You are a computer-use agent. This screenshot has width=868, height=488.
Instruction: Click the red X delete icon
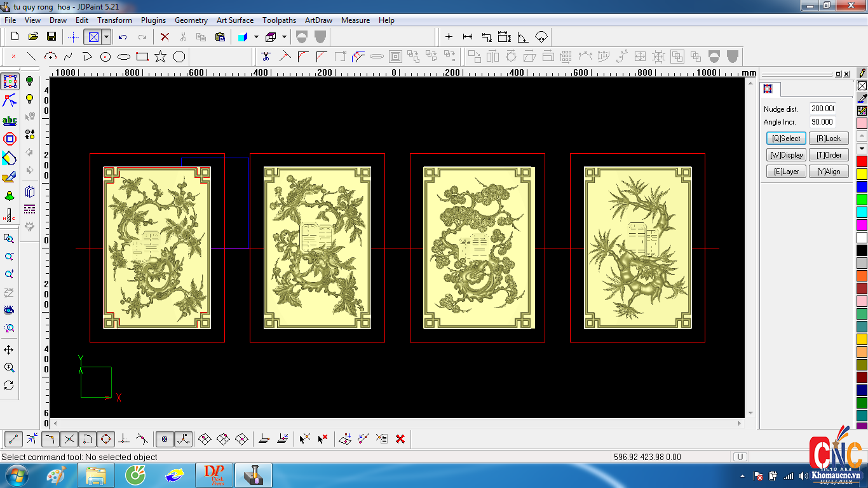tap(165, 37)
